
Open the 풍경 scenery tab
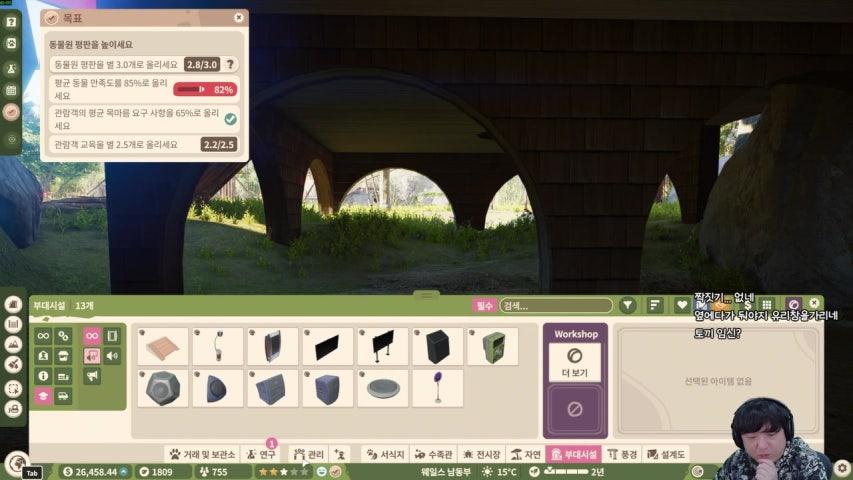coord(622,454)
